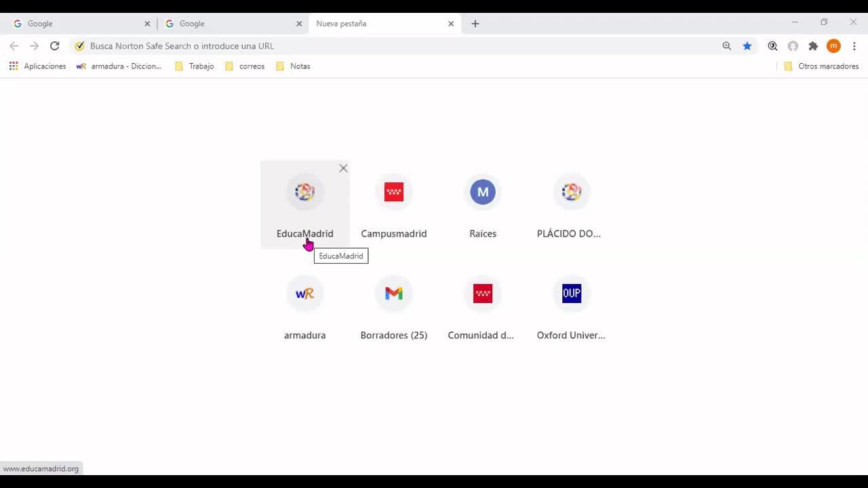Bookmark this tab with the star icon

pyautogui.click(x=747, y=46)
